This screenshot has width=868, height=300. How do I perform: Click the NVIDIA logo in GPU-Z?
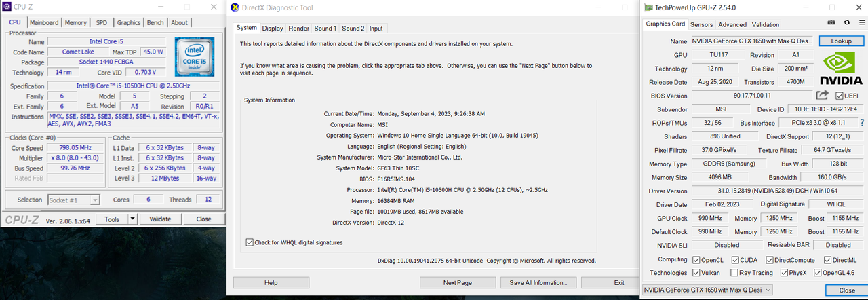841,69
